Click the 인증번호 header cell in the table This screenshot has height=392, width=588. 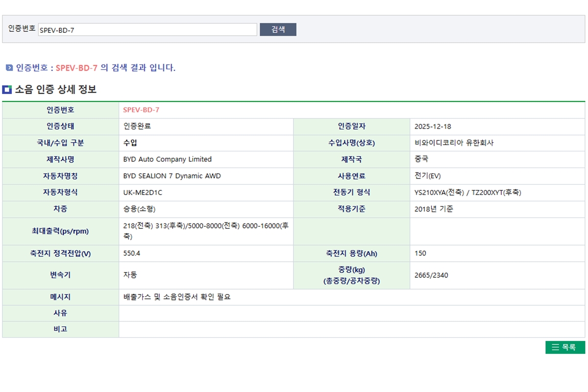pyautogui.click(x=60, y=110)
